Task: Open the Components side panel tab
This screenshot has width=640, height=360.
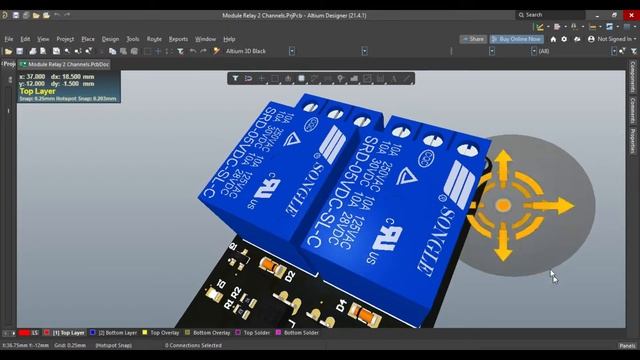Action: tap(632, 76)
